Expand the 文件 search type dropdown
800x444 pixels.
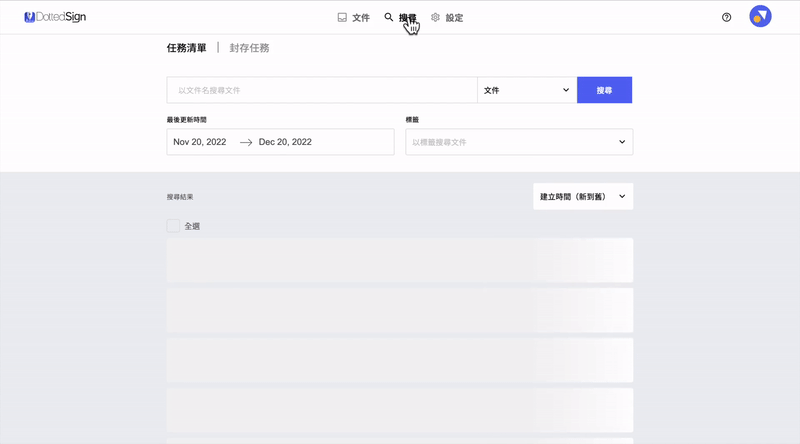(527, 90)
